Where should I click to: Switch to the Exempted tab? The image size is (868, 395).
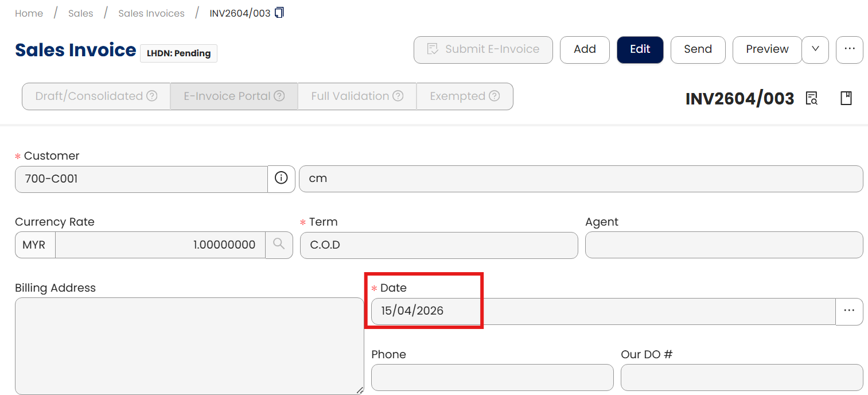pos(457,96)
